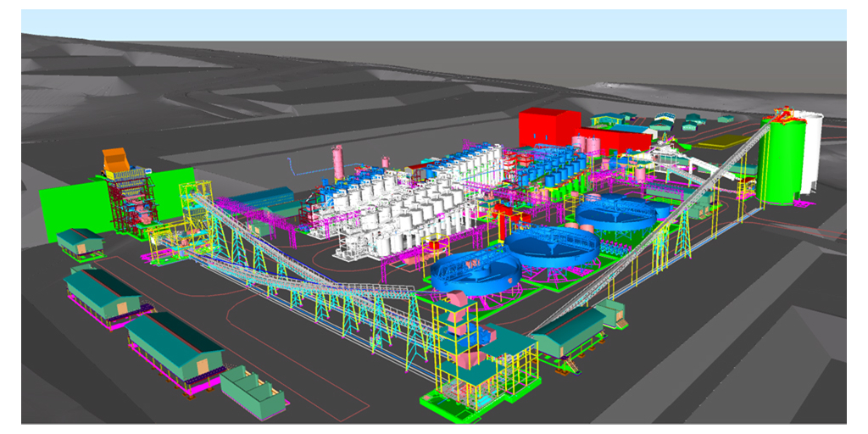Select the middle blue circular thickener tank

click(x=549, y=245)
